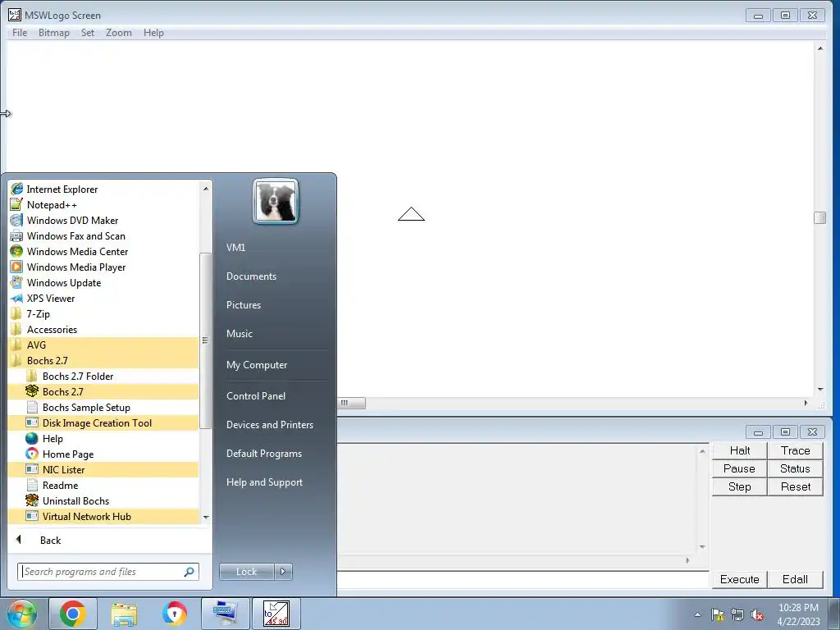Launch Notepad++ from the programs list

click(x=104, y=204)
